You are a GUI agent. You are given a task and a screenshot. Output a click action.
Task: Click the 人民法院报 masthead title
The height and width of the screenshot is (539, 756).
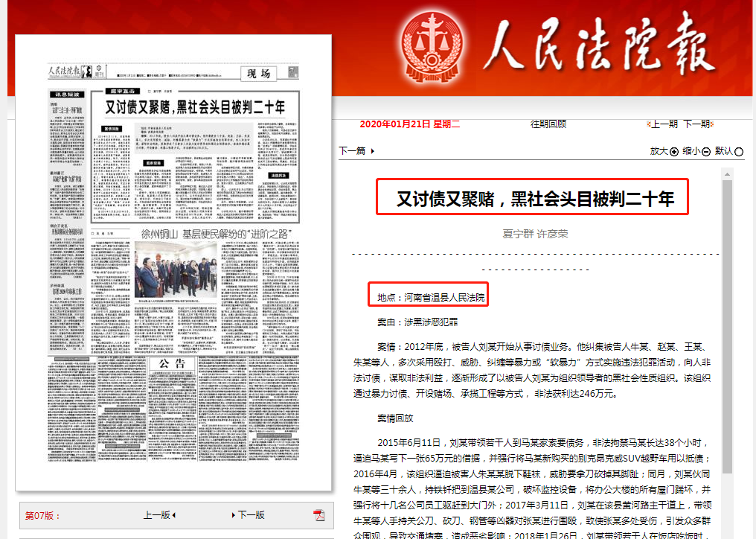599,45
